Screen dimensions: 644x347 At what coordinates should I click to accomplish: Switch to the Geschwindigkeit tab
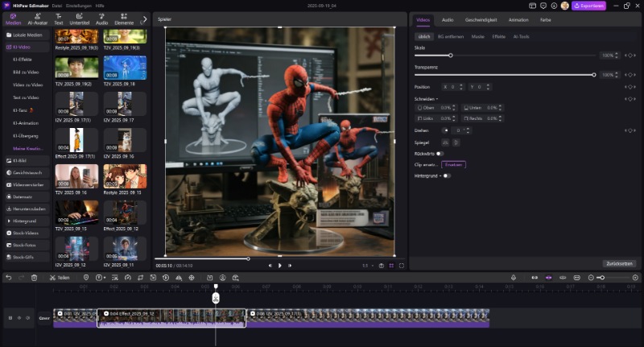(481, 19)
